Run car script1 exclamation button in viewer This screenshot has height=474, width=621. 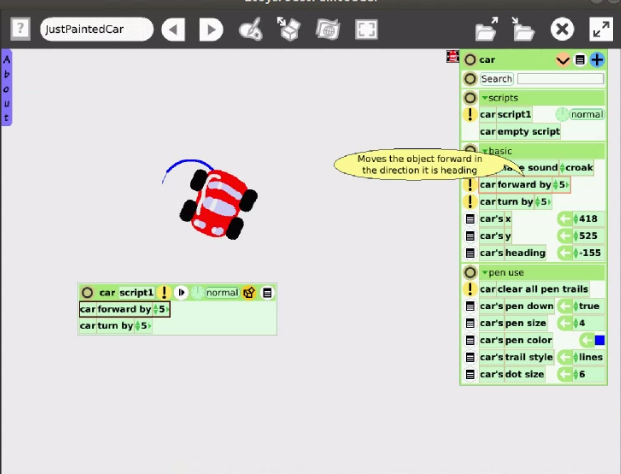coord(470,114)
